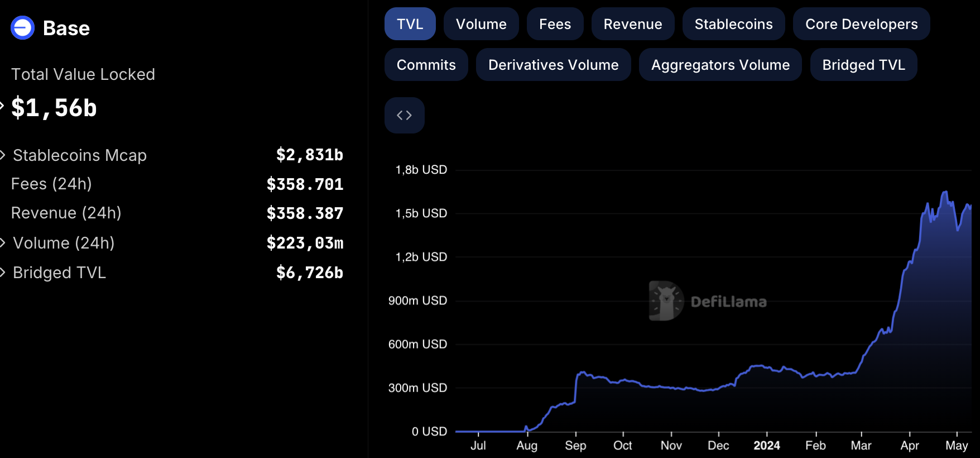Select the TVL chart toggle
The width and height of the screenshot is (980, 458).
pyautogui.click(x=410, y=24)
